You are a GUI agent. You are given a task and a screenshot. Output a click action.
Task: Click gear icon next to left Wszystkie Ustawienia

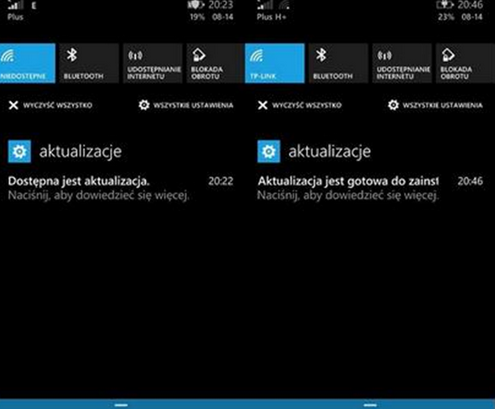pyautogui.click(x=144, y=105)
